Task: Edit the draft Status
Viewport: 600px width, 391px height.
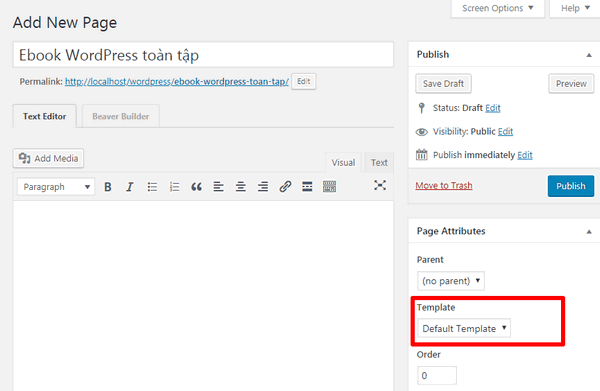Action: coord(492,108)
